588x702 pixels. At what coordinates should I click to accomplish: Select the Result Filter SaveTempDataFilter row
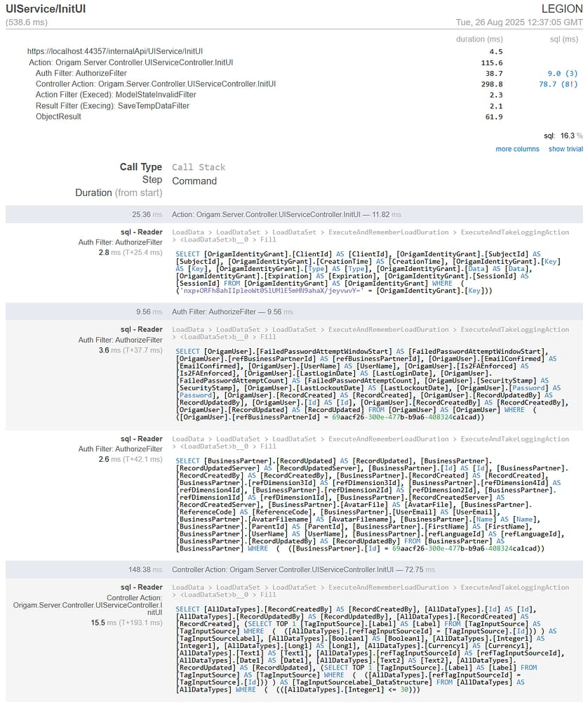pos(112,105)
